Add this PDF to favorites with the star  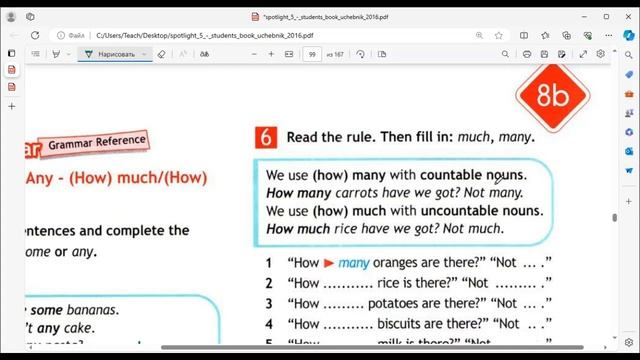[x=498, y=36]
